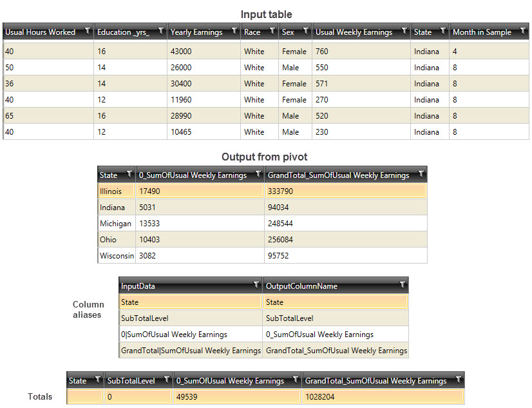
Task: Click the 256084 cell for Ohio
Action: point(345,240)
